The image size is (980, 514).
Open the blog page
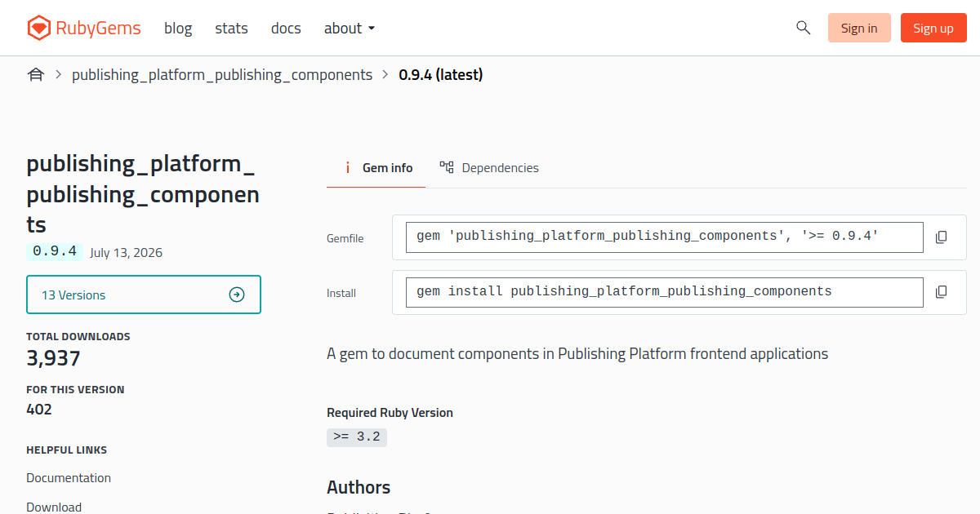pos(178,28)
